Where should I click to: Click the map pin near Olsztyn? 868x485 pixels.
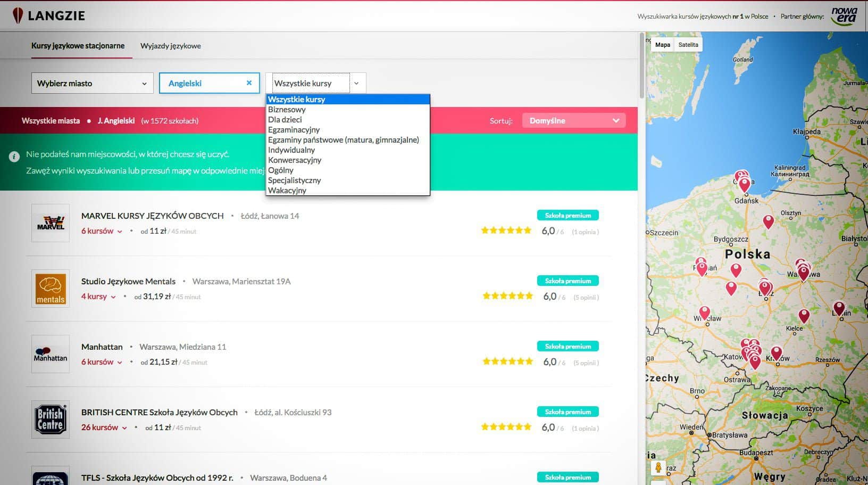(x=769, y=221)
